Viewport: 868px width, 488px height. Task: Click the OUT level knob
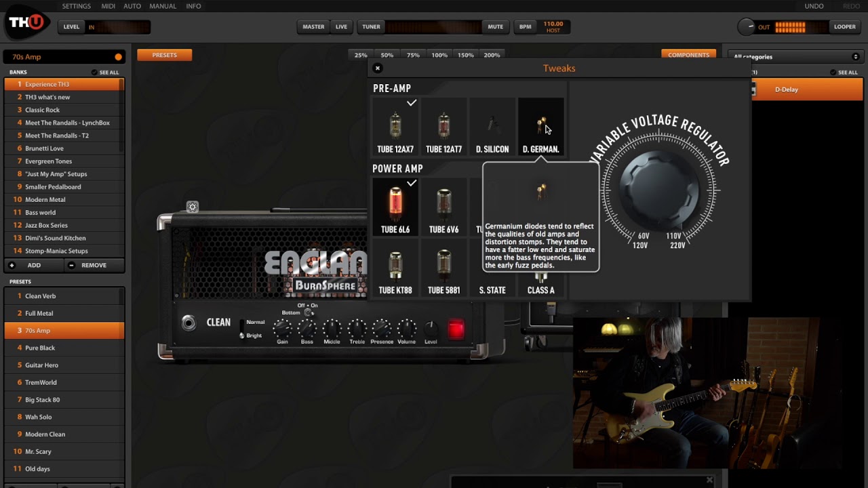[x=746, y=26]
